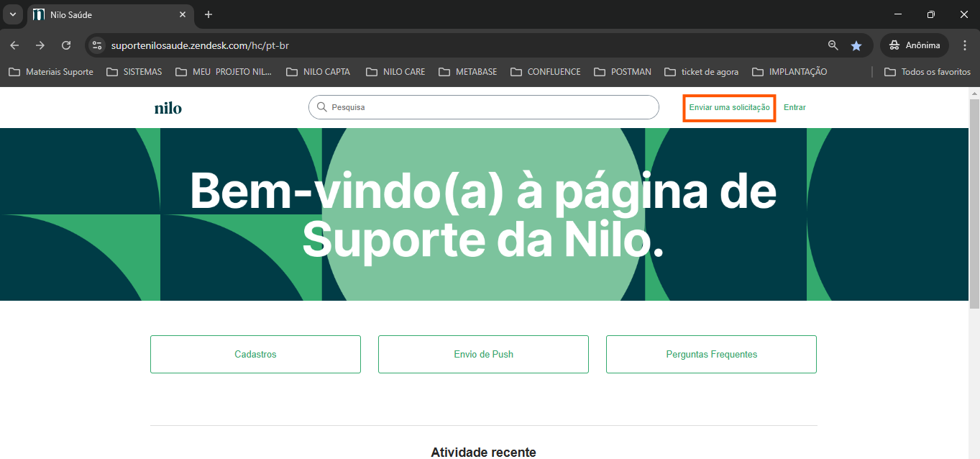Select the Nilo Saúde browser tab
The height and width of the screenshot is (459, 980).
(x=111, y=14)
